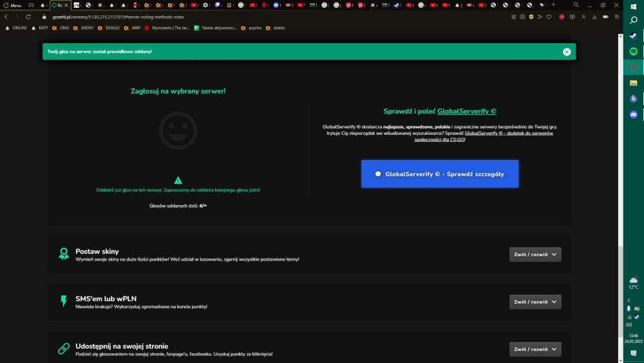This screenshot has height=363, width=644.
Task: Close the active gosetti browser tab
Action: click(66, 5)
